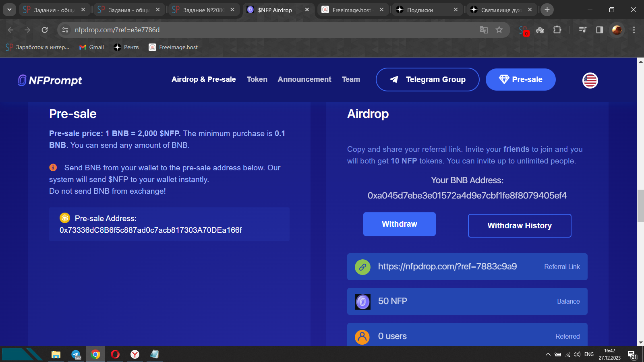Open the Рентв bookmark

coord(126,47)
